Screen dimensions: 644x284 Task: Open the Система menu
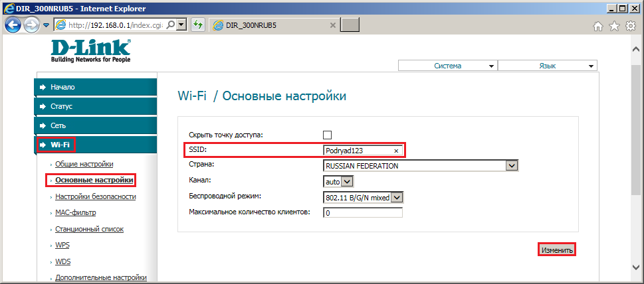(448, 66)
